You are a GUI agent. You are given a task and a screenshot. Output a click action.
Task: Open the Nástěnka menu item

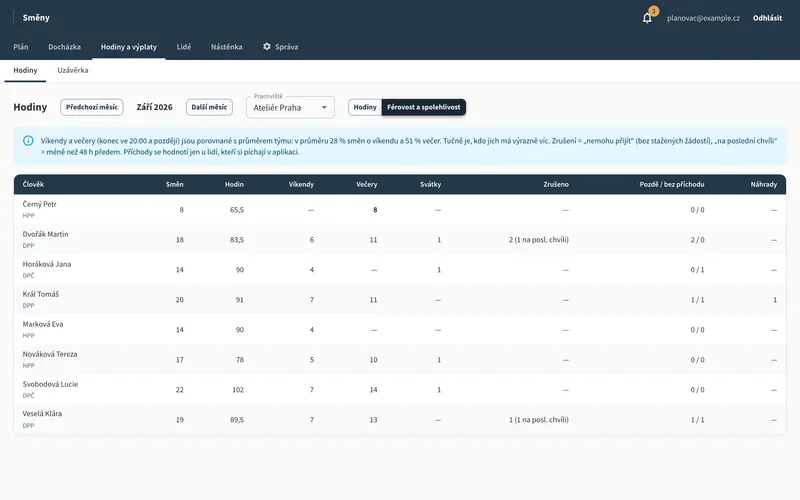pyautogui.click(x=227, y=46)
